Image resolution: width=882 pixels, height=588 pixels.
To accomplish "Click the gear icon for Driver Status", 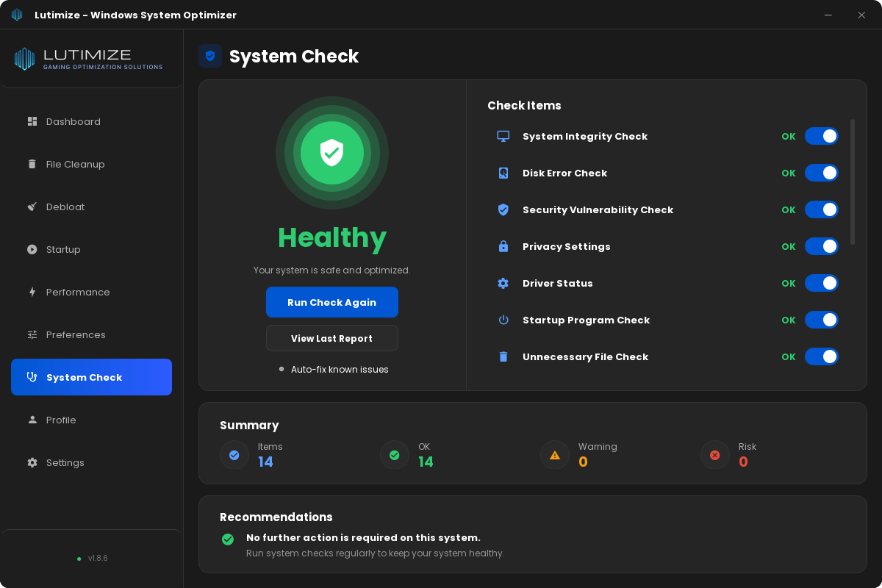I will (x=503, y=283).
